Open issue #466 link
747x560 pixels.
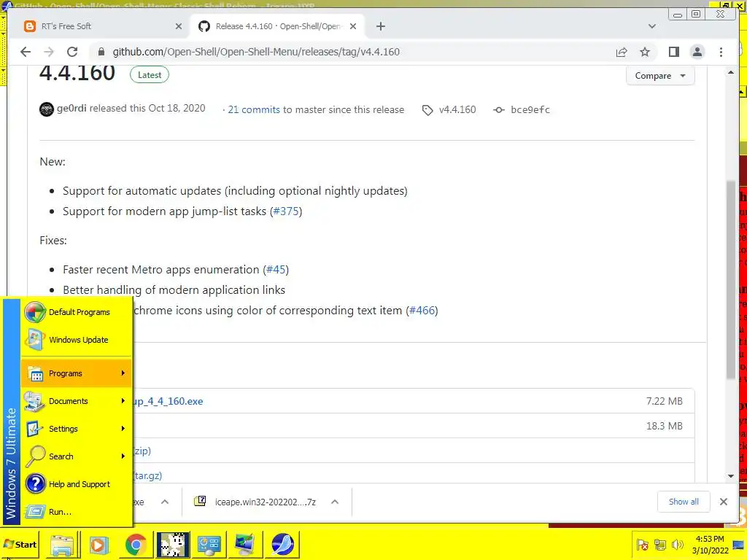coord(422,311)
